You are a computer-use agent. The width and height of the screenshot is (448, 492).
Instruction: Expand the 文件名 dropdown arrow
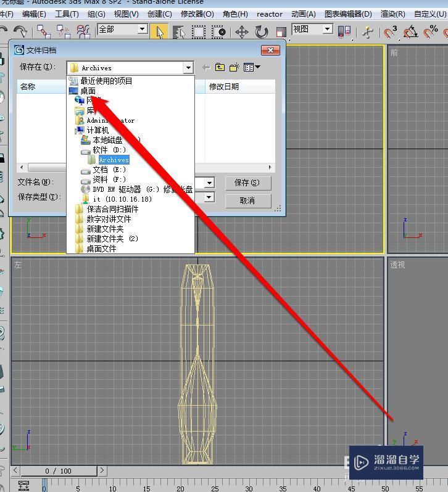(209, 182)
